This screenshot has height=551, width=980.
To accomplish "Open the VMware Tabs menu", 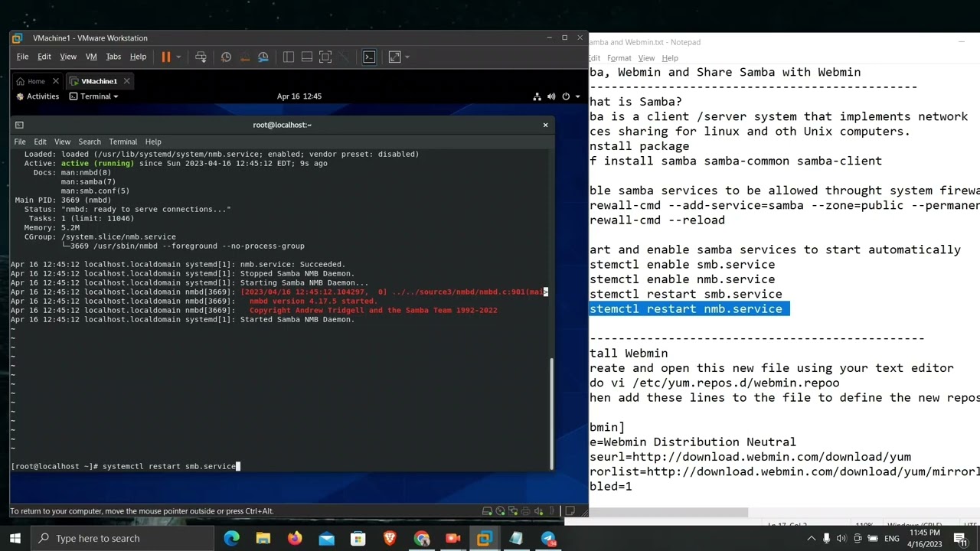I will tap(113, 57).
